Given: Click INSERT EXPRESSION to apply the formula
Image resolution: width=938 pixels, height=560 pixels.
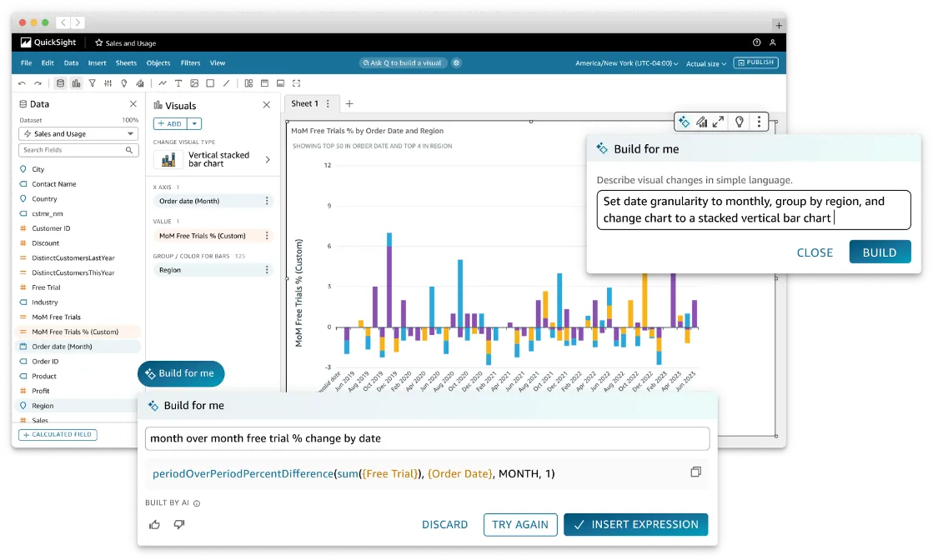Looking at the screenshot, I should (635, 524).
